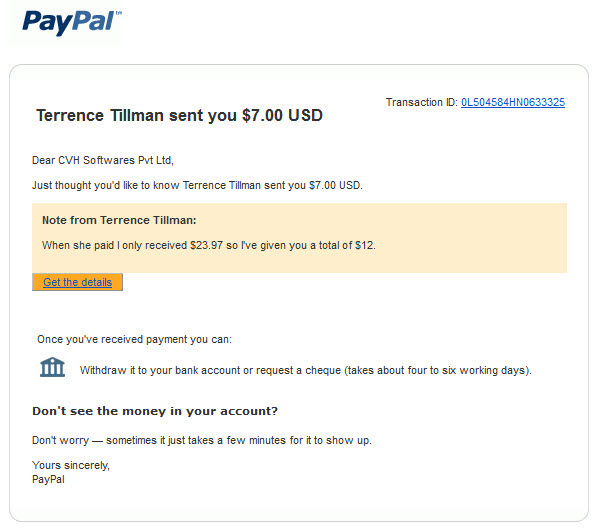The width and height of the screenshot is (602, 530).
Task: Click the bold "Terrence Tillman sent you $7.00 USD" title
Action: pos(179,116)
